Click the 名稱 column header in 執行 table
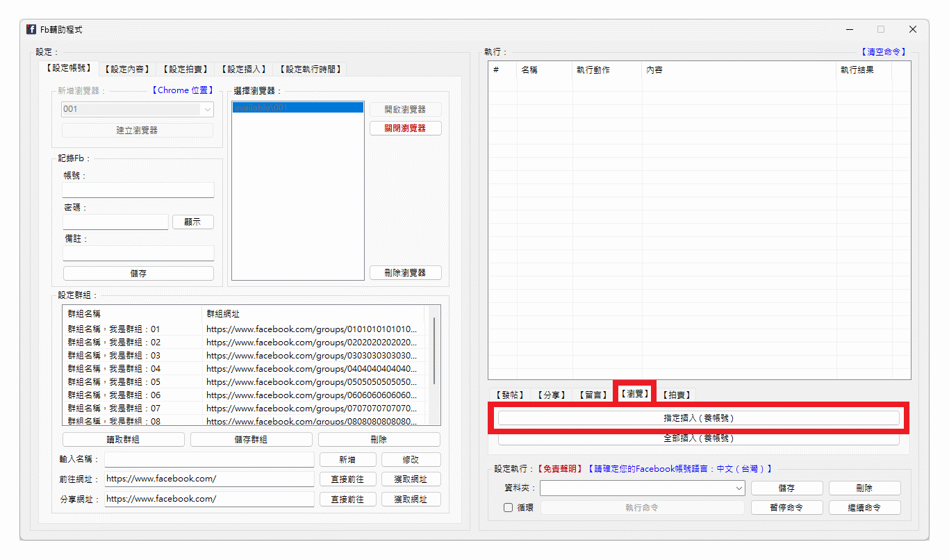This screenshot has height=560, width=949. [545, 70]
